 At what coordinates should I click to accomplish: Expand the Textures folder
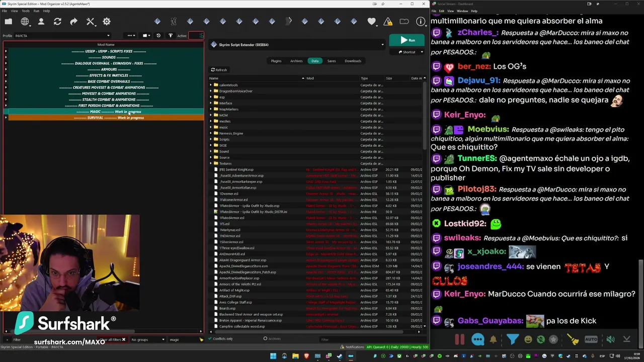click(x=211, y=163)
